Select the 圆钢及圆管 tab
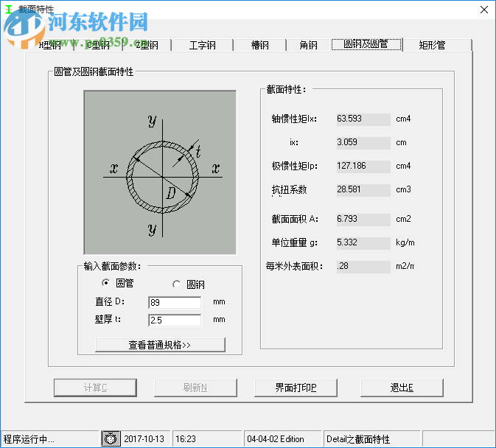This screenshot has height=448, width=496. point(366,44)
